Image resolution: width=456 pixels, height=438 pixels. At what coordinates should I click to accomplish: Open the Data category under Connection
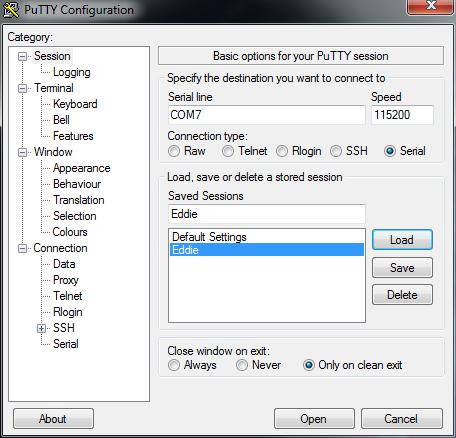coord(64,264)
